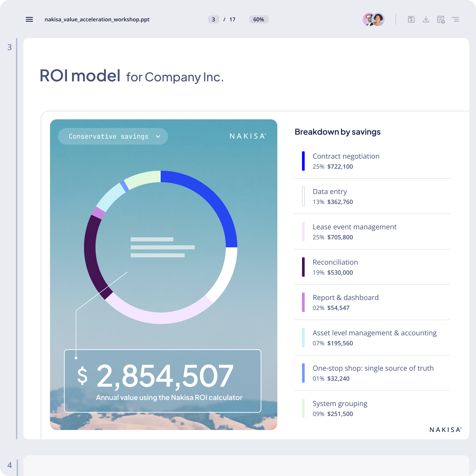Open the 60% zoom level control

pyautogui.click(x=258, y=19)
